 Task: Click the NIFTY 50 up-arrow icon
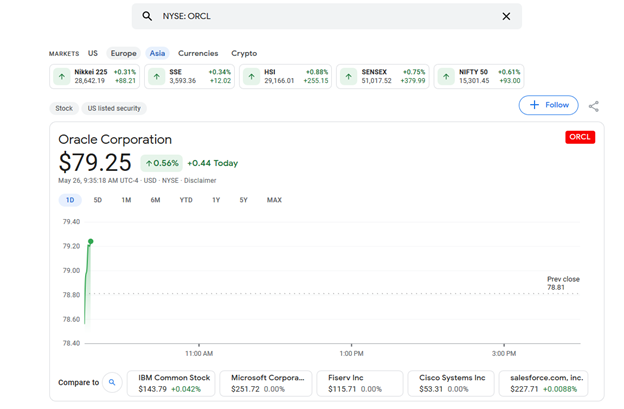[446, 76]
